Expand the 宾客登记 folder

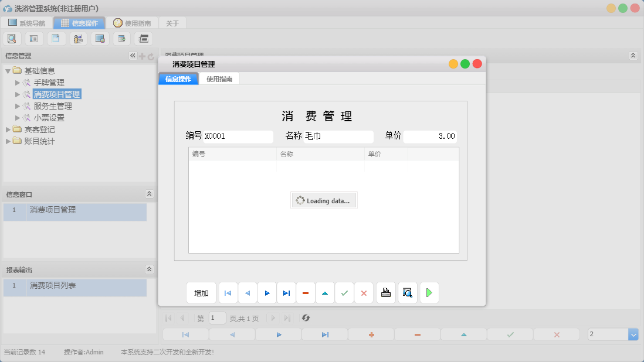(x=8, y=129)
